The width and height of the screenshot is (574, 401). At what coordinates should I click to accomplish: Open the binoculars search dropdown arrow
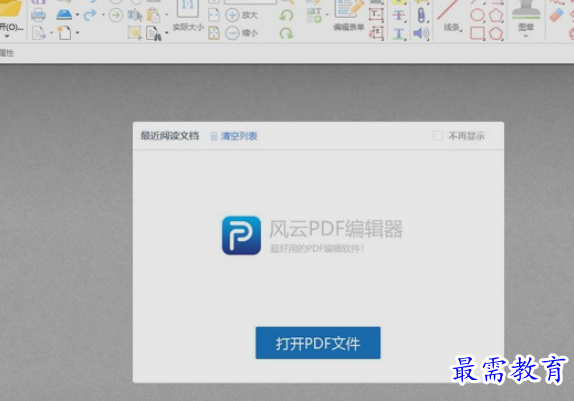[x=167, y=33]
